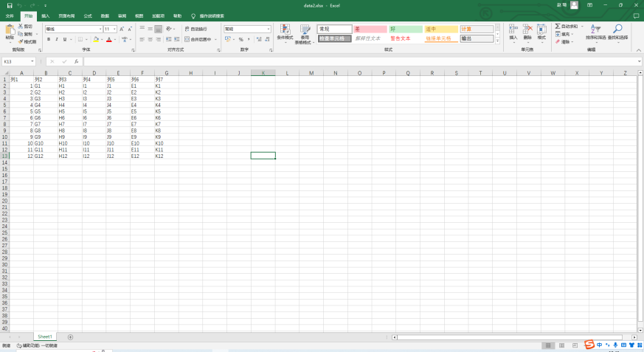
Task: Click in the formula bar input
Action: point(361,61)
